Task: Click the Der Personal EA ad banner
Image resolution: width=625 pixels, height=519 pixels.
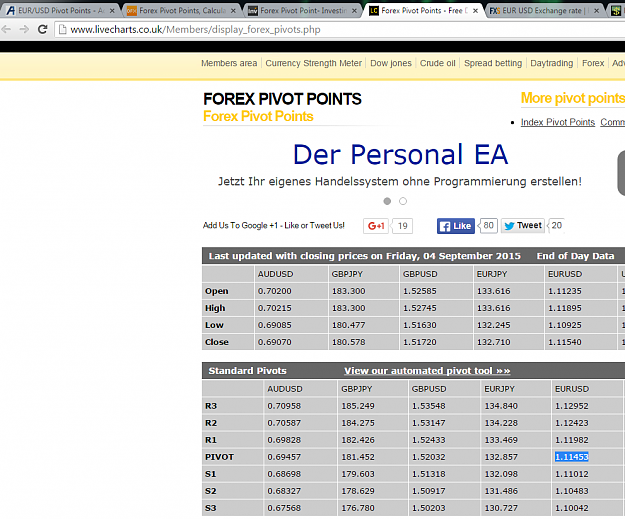Action: point(400,164)
